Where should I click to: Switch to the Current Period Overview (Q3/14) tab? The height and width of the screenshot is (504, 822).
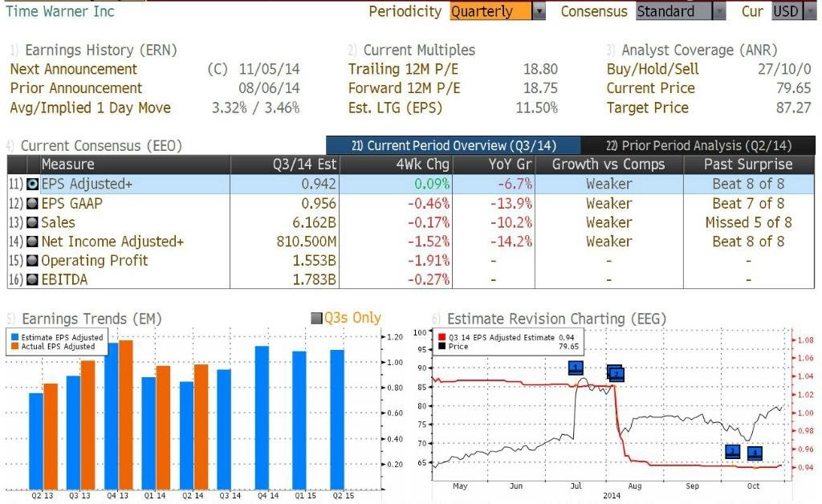point(454,145)
